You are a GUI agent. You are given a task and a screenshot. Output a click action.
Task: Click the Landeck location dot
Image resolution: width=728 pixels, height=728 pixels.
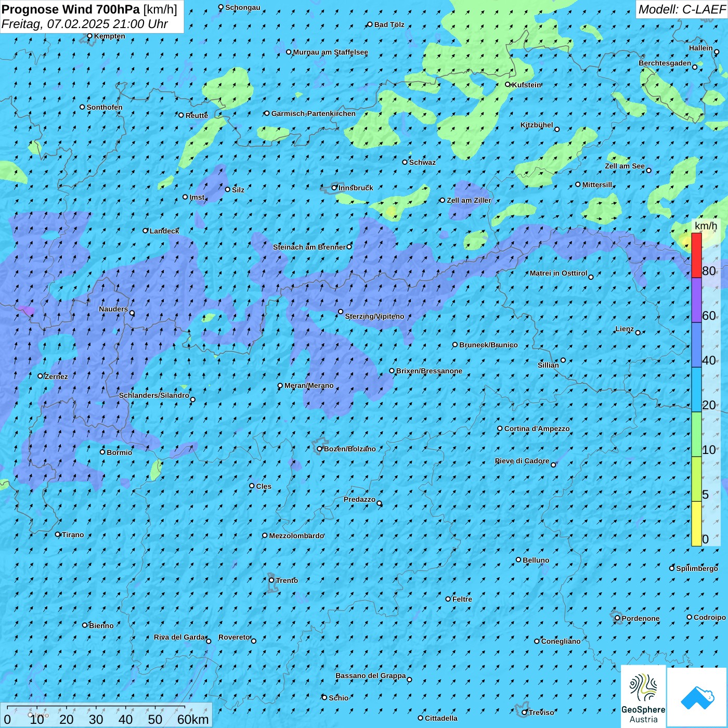pyautogui.click(x=146, y=230)
